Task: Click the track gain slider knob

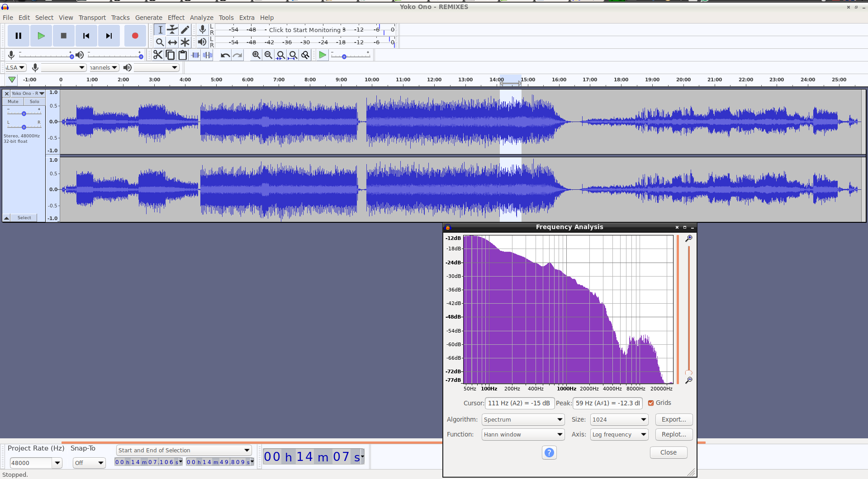Action: (x=24, y=114)
